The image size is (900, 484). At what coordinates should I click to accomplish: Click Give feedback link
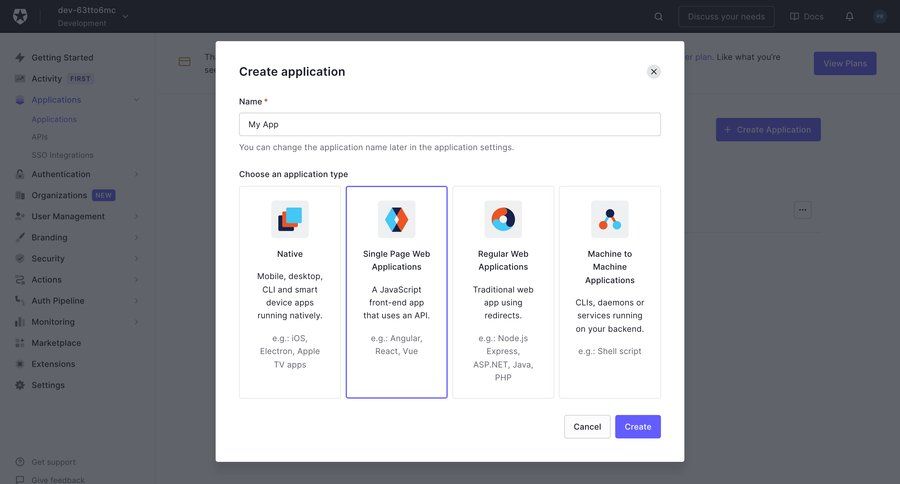coord(58,479)
